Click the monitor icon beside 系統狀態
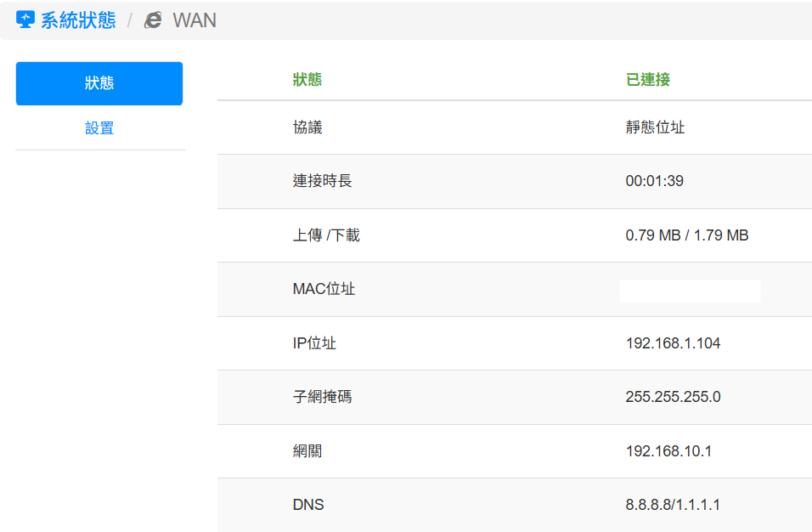The image size is (812, 532). (x=25, y=20)
